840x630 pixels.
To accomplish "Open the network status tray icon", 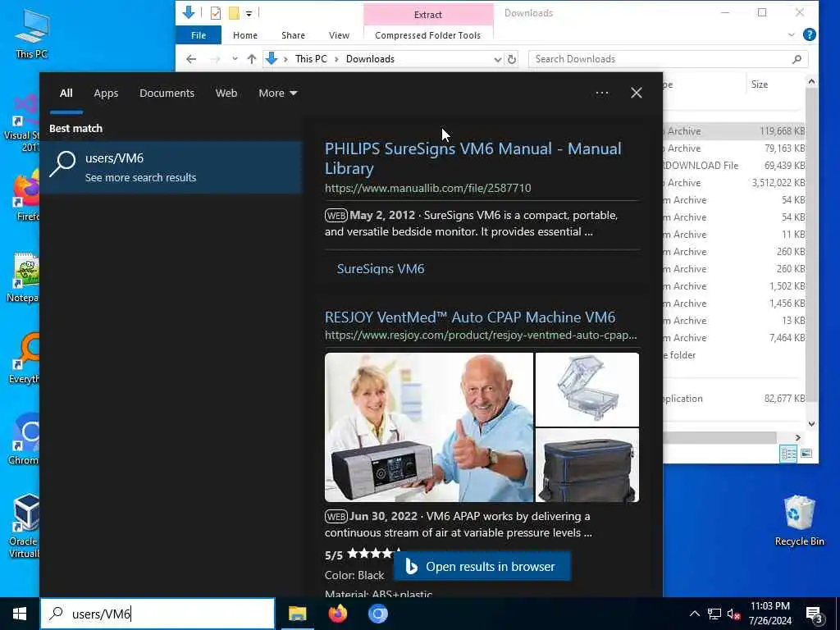I will [714, 614].
